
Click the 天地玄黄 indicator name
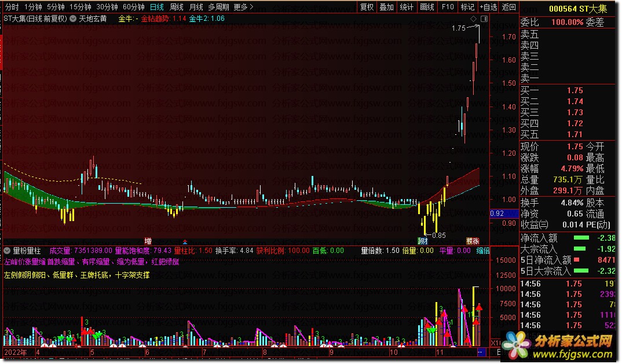click(93, 19)
